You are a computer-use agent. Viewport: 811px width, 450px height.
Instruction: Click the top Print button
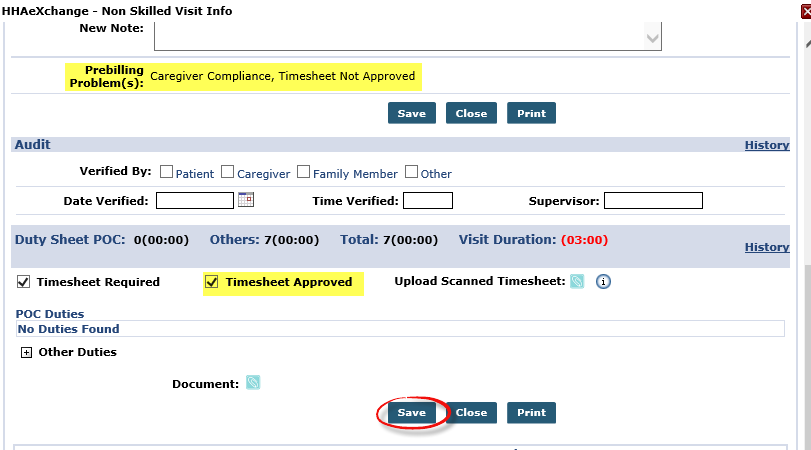pyautogui.click(x=531, y=113)
